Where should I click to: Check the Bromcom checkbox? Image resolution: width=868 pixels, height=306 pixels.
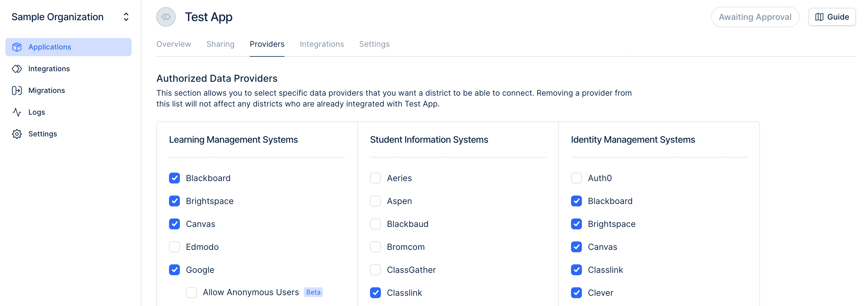[375, 247]
